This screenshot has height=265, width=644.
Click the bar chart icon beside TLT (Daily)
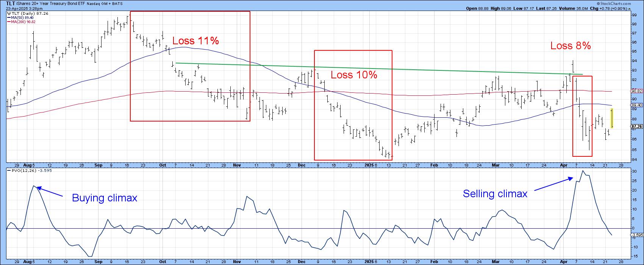click(x=8, y=13)
